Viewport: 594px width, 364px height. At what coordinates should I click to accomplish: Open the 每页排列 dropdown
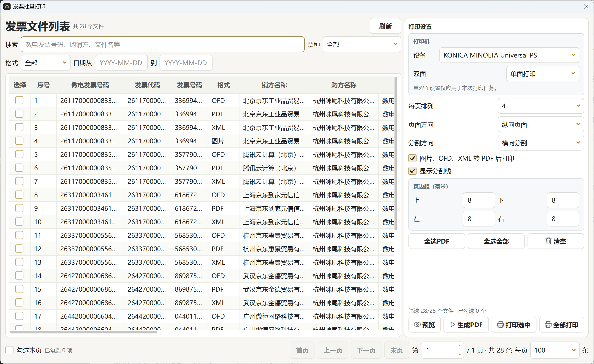pyautogui.click(x=541, y=106)
